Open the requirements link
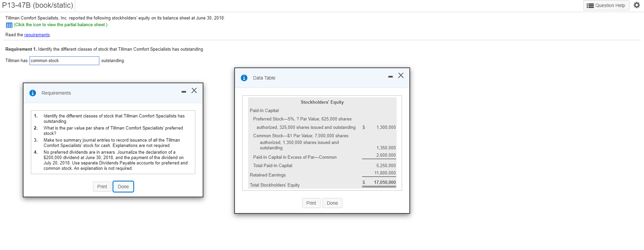Image resolution: width=644 pixels, height=250 pixels. pos(37,35)
